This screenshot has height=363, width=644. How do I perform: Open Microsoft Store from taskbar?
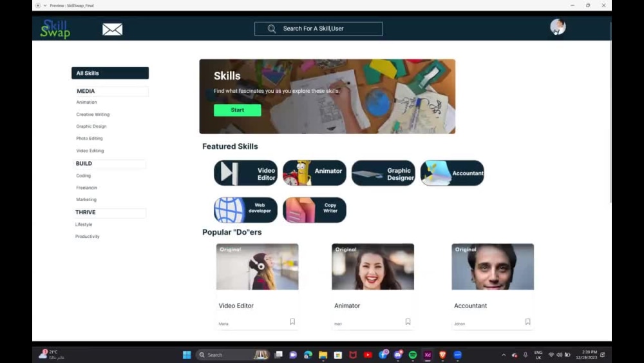338,355
